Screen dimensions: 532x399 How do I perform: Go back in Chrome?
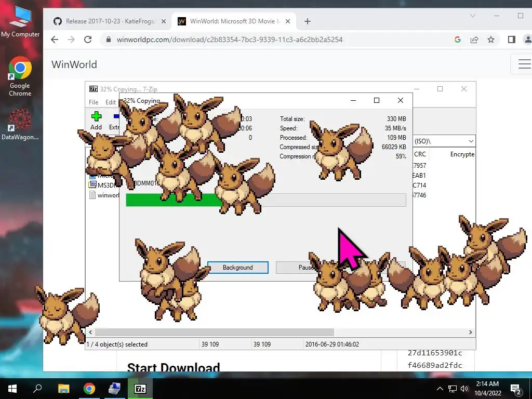tap(55, 39)
